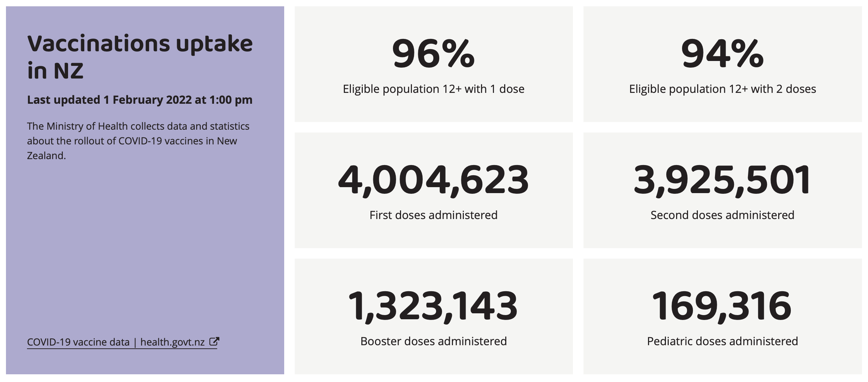
Task: Select the 'Second doses administered' label
Action: pyautogui.click(x=722, y=215)
